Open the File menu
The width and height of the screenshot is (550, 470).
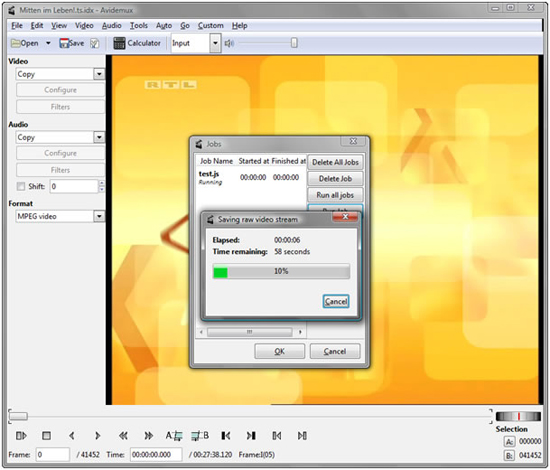coord(17,26)
